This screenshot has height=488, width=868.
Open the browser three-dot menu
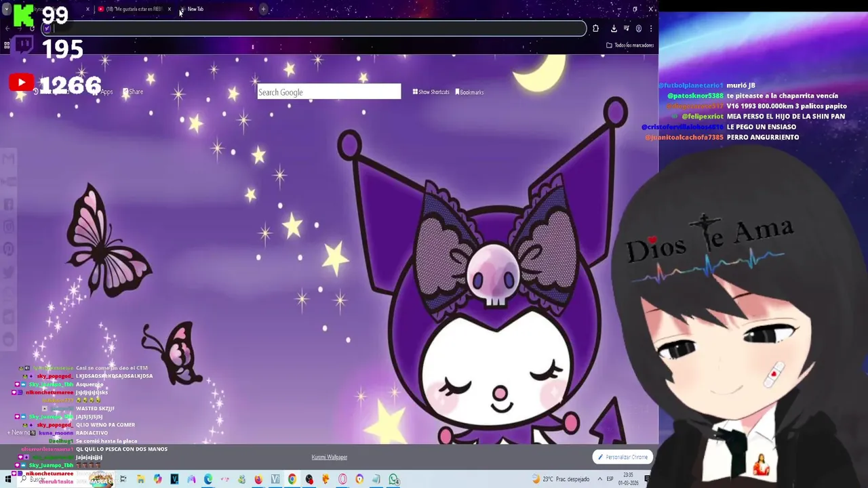pos(651,28)
